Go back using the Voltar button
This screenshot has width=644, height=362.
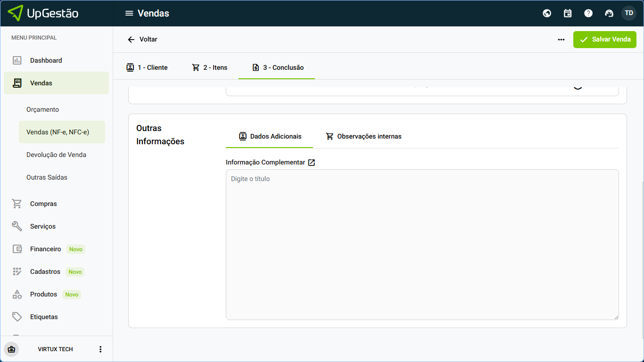(142, 40)
